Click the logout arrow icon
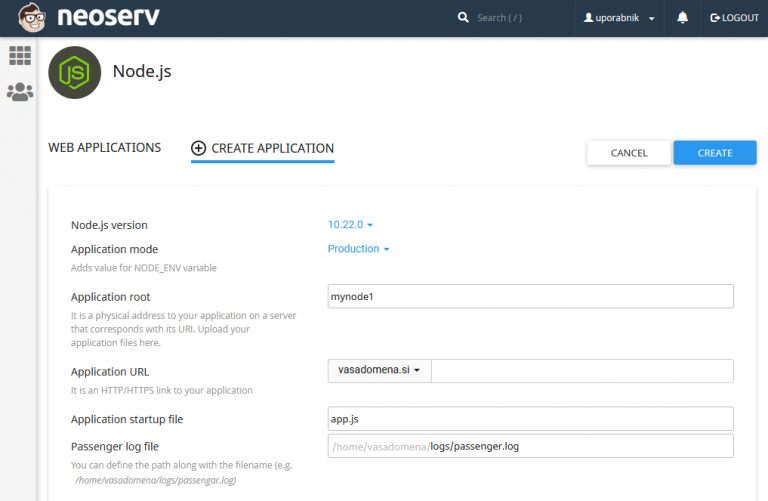768x501 pixels. point(714,18)
